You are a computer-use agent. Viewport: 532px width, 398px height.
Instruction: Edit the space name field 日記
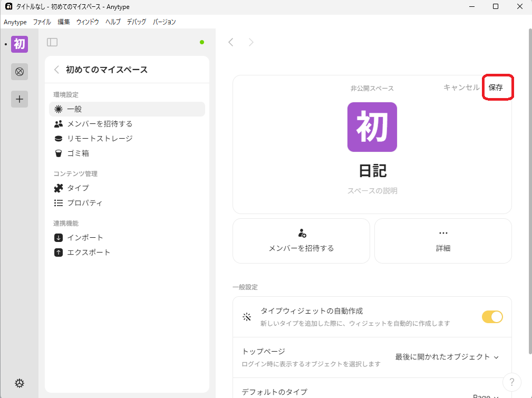372,170
